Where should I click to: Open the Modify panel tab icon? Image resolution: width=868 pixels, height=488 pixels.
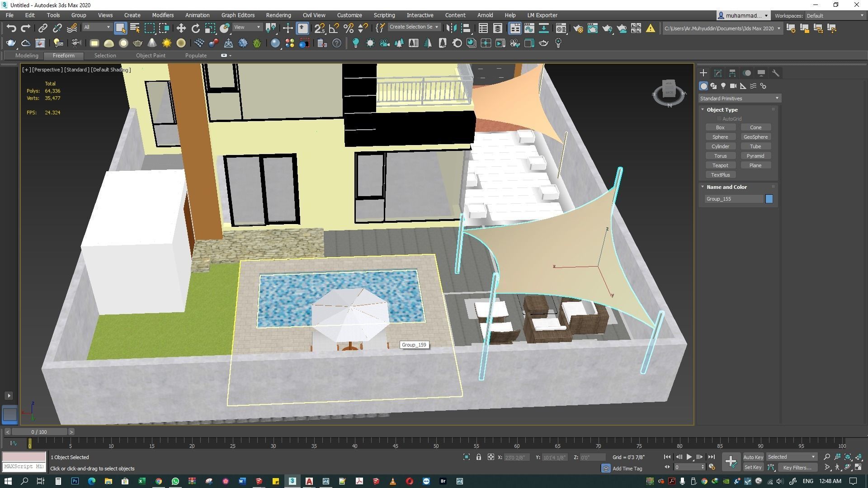pyautogui.click(x=718, y=73)
